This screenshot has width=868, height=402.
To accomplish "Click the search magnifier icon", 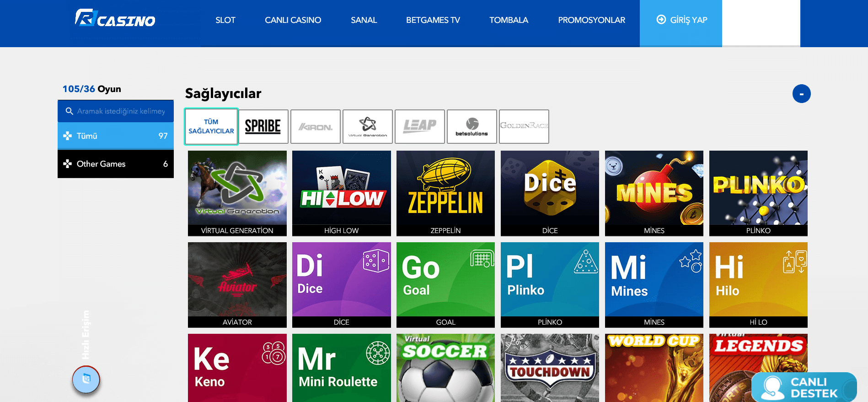I will click(70, 111).
